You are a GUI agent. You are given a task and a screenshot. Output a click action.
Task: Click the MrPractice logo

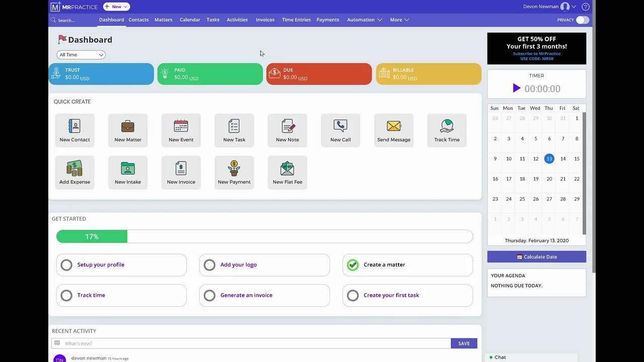74,7
